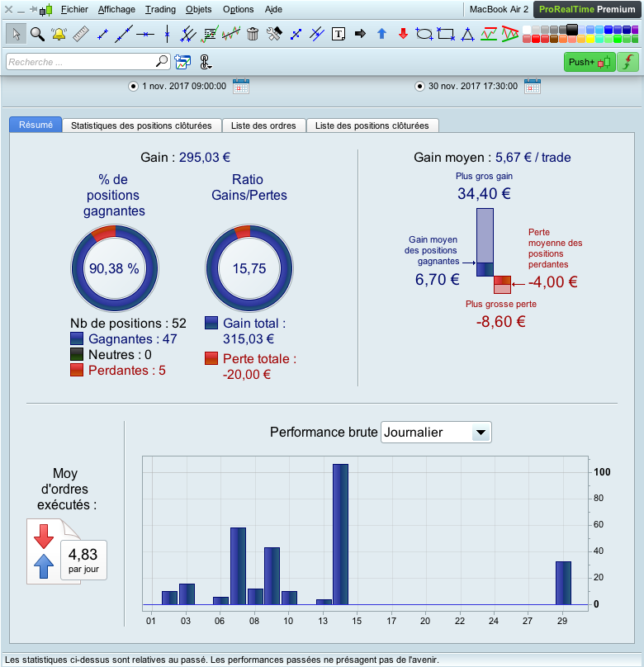644x667 pixels.
Task: Open the wrench and hammer settings tool
Action: tap(274, 34)
